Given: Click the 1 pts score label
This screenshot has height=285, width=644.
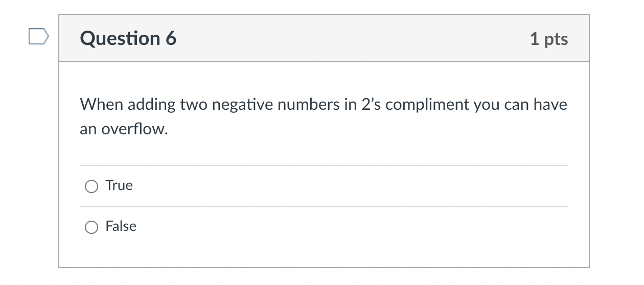Looking at the screenshot, I should pyautogui.click(x=549, y=39).
